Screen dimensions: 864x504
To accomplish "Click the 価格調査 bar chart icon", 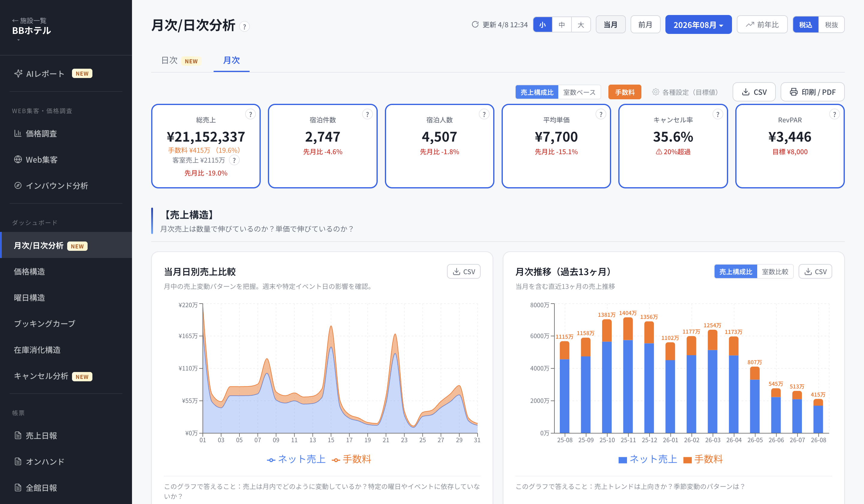I will point(18,133).
